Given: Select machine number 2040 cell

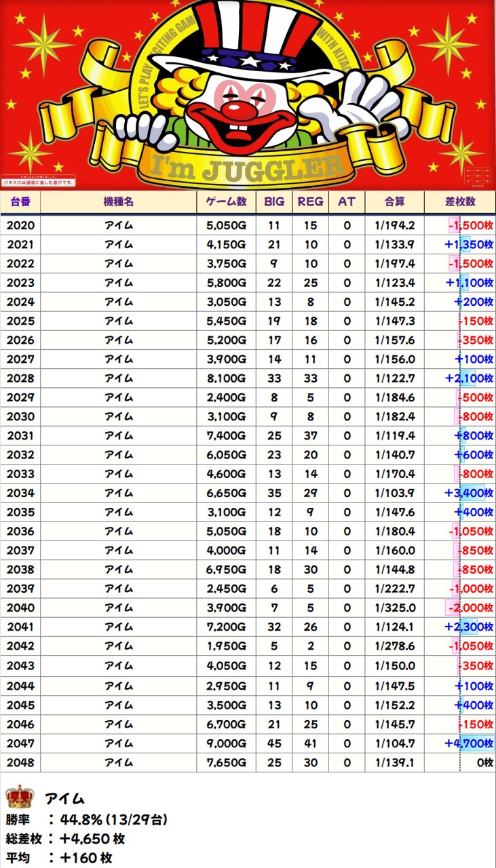Looking at the screenshot, I should [x=20, y=608].
